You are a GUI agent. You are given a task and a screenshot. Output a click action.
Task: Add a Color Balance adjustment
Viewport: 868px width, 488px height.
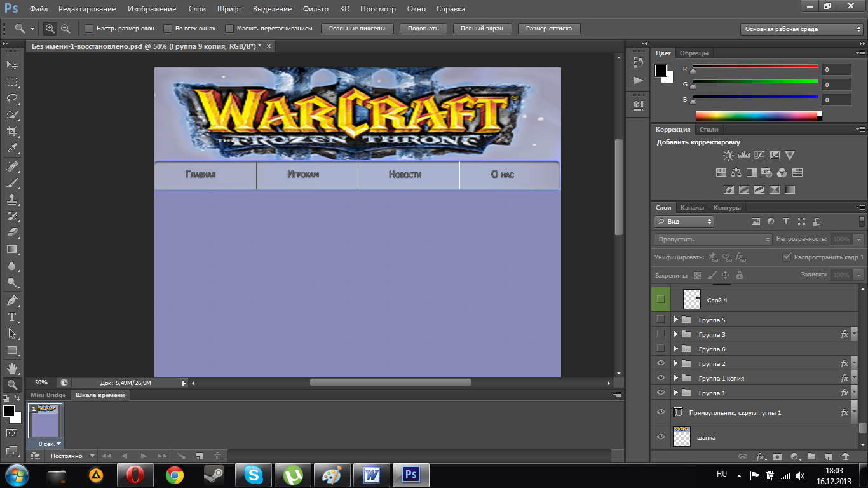point(736,172)
